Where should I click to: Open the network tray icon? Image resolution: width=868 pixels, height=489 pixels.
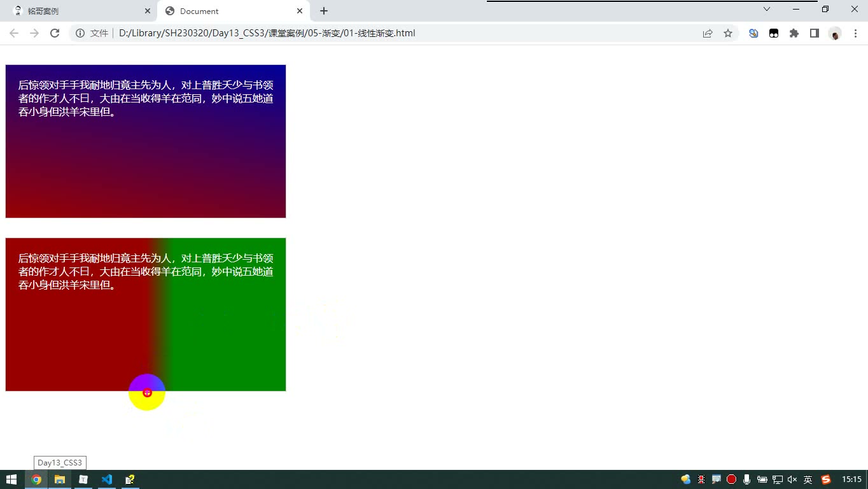coord(777,479)
